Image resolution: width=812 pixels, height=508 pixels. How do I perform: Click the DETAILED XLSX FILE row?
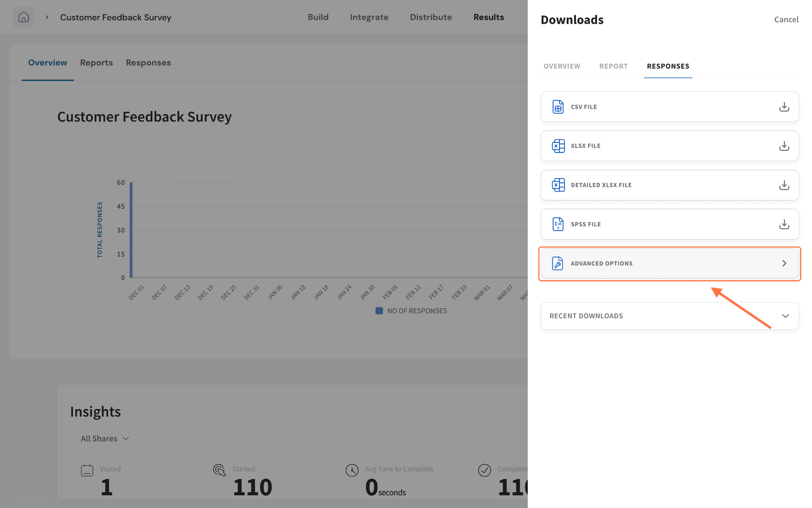click(x=670, y=185)
